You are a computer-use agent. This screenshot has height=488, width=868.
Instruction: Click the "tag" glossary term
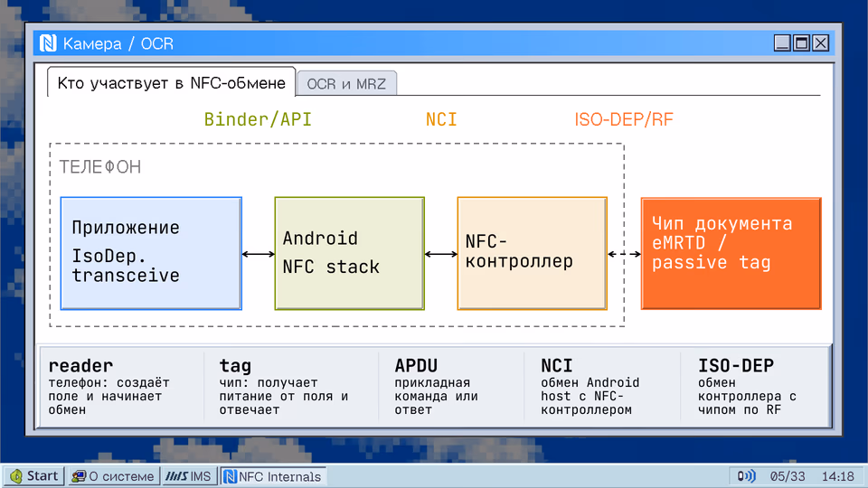pos(235,366)
